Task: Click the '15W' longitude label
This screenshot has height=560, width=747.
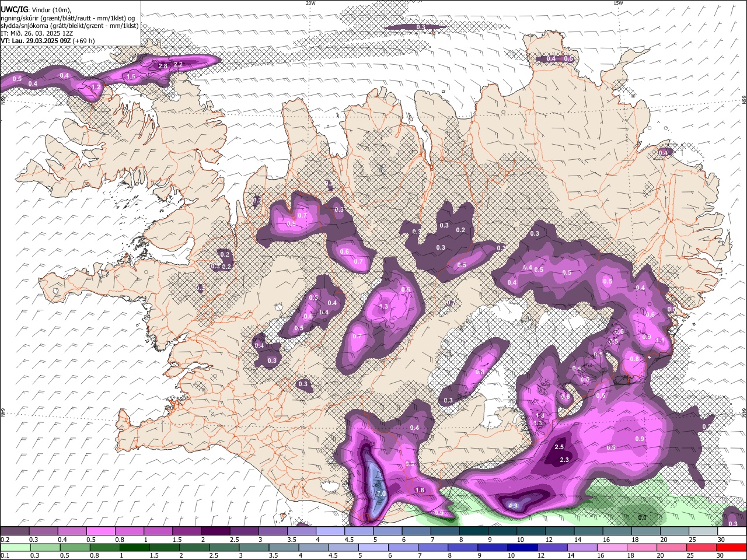Action: tap(618, 3)
